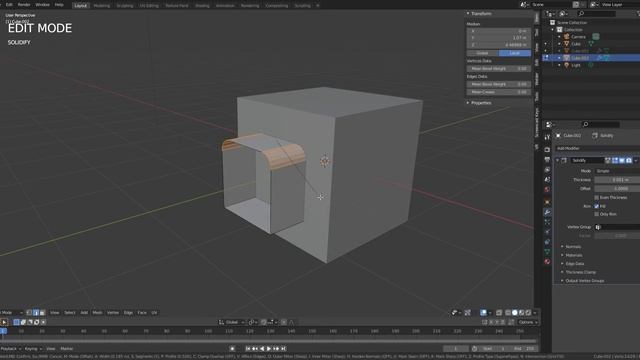Click the Vertex Group input field
Image resolution: width=640 pixels, height=360 pixels.
point(617,227)
